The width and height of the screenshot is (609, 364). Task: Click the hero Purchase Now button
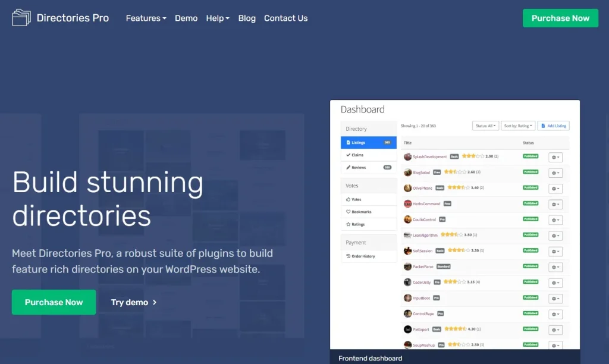pos(54,302)
